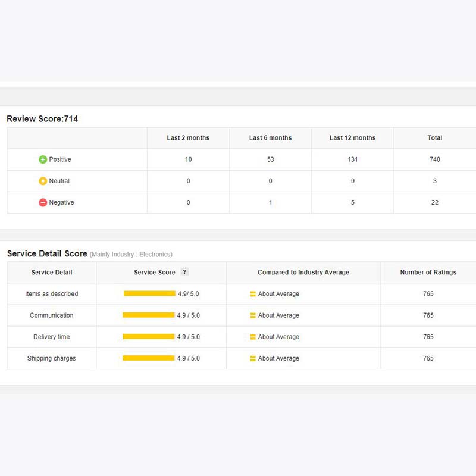This screenshot has width=476, height=476.
Task: Select the Last 6 months column header
Action: pyautogui.click(x=270, y=138)
